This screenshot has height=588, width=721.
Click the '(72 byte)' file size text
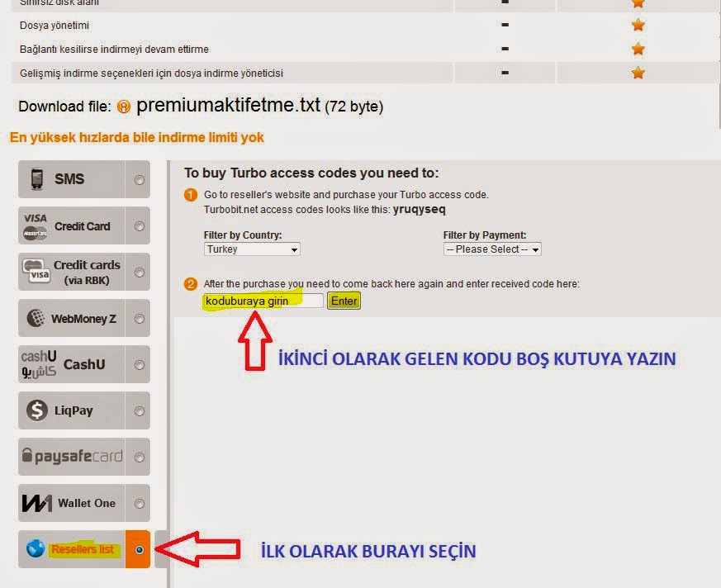click(353, 107)
